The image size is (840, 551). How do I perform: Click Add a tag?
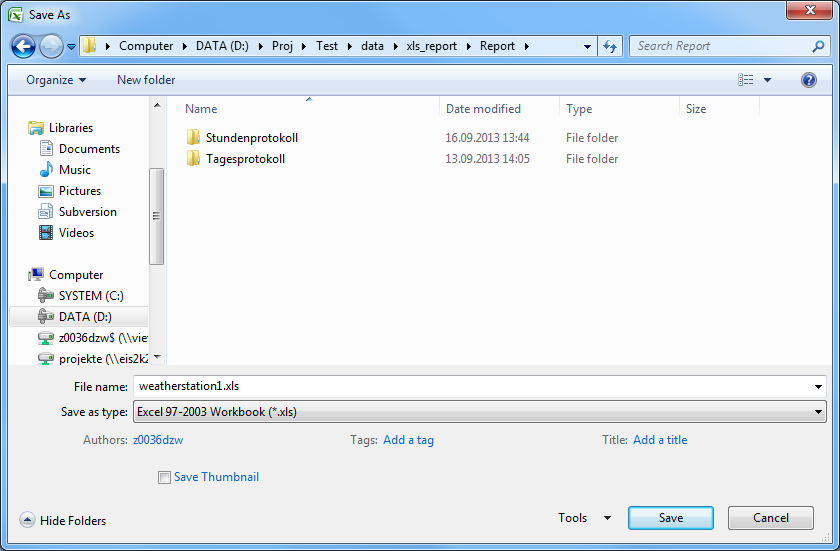coord(408,440)
